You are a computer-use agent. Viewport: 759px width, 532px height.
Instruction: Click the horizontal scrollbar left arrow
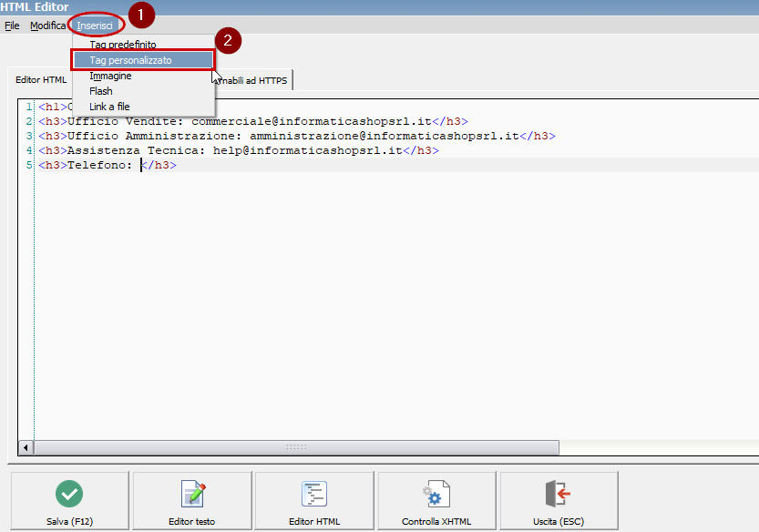point(26,448)
